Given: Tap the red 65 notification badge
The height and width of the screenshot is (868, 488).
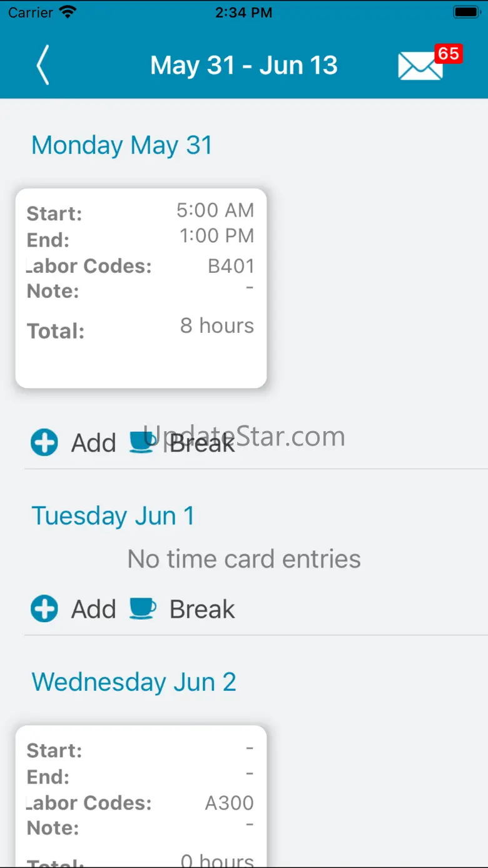Looking at the screenshot, I should 448,54.
